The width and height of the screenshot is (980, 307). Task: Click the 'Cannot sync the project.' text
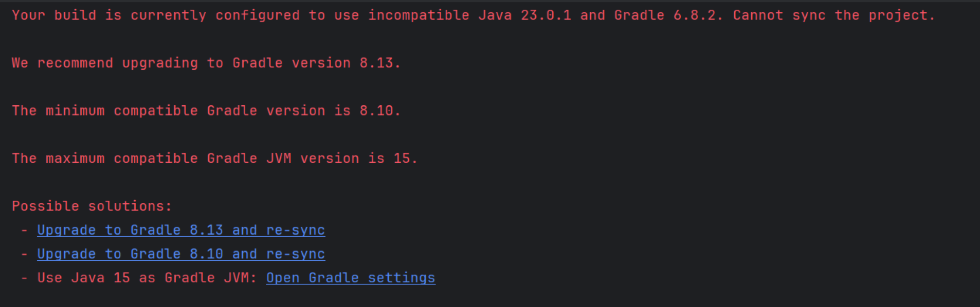coord(834,15)
